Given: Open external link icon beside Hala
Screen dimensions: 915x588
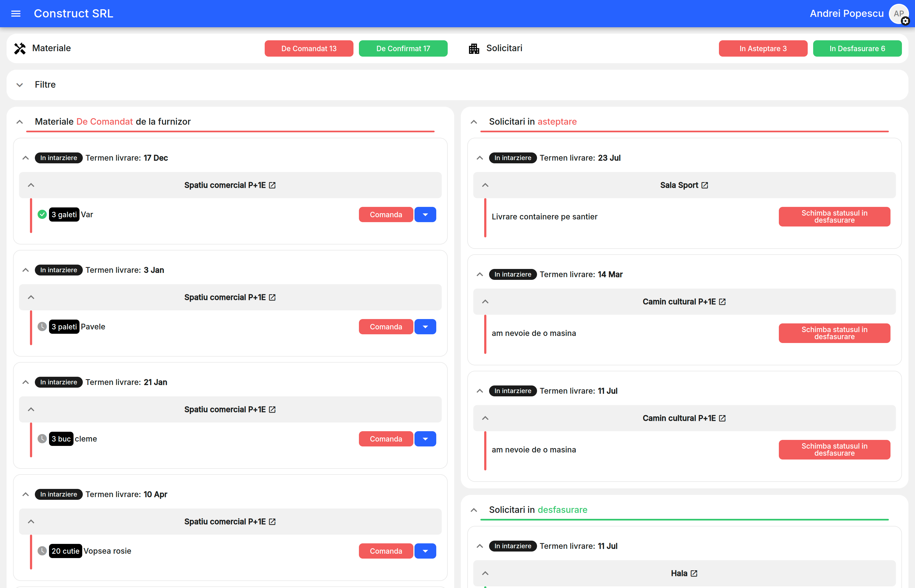Looking at the screenshot, I should pos(694,573).
